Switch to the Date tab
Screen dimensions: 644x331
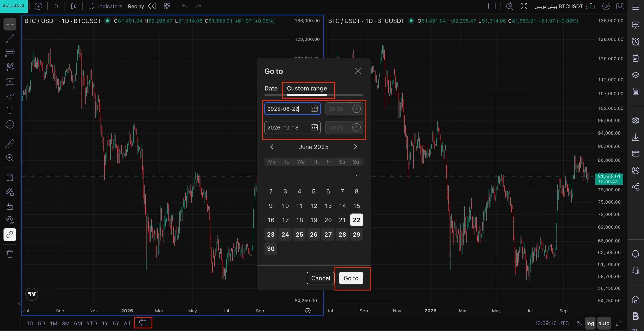click(271, 88)
